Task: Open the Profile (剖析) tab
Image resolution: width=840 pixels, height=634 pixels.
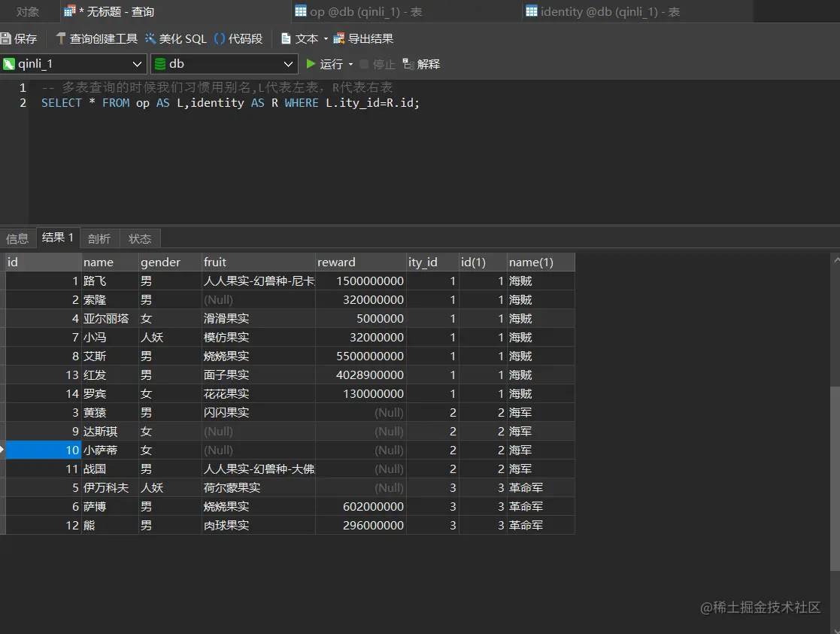Action: click(x=99, y=238)
